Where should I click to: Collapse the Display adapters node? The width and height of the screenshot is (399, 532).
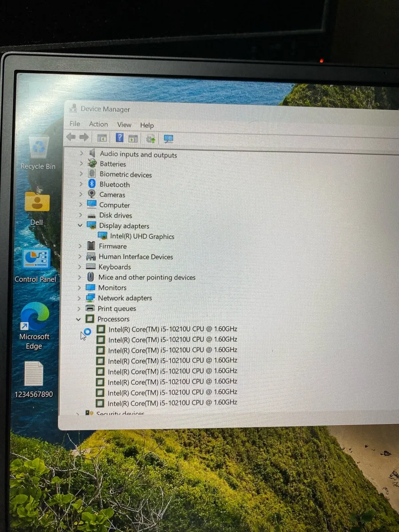point(80,225)
